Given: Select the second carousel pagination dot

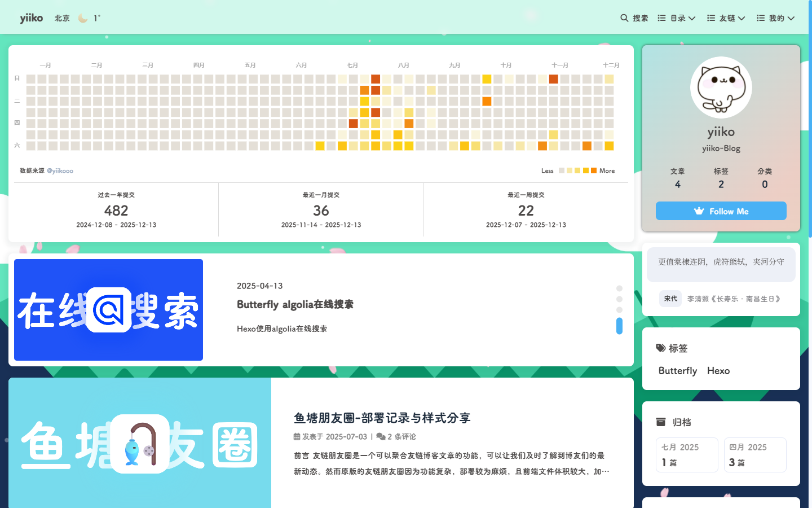Looking at the screenshot, I should [619, 299].
